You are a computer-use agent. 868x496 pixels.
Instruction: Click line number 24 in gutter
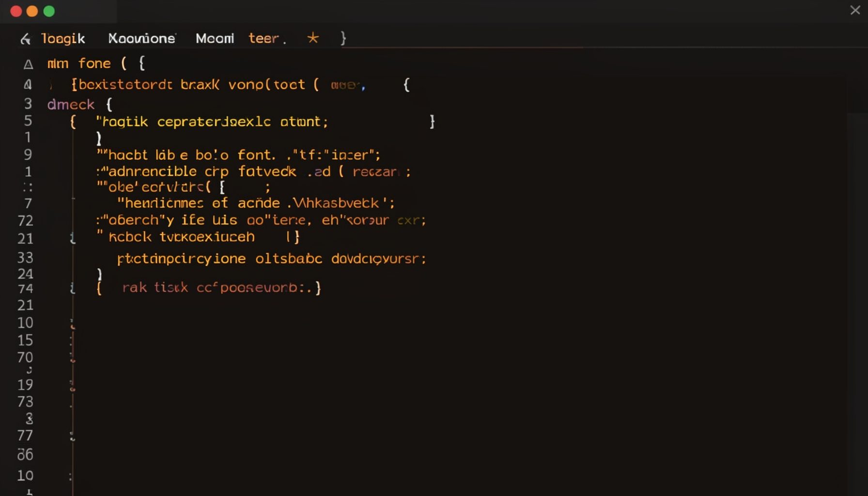pos(25,274)
